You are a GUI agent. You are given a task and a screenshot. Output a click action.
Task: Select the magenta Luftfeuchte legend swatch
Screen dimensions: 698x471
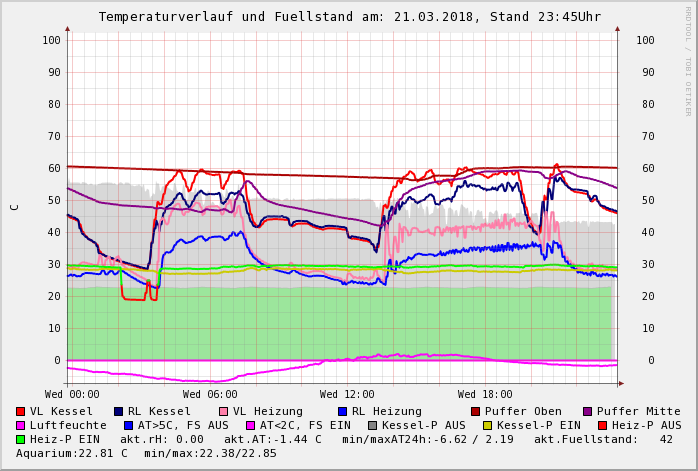click(20, 425)
